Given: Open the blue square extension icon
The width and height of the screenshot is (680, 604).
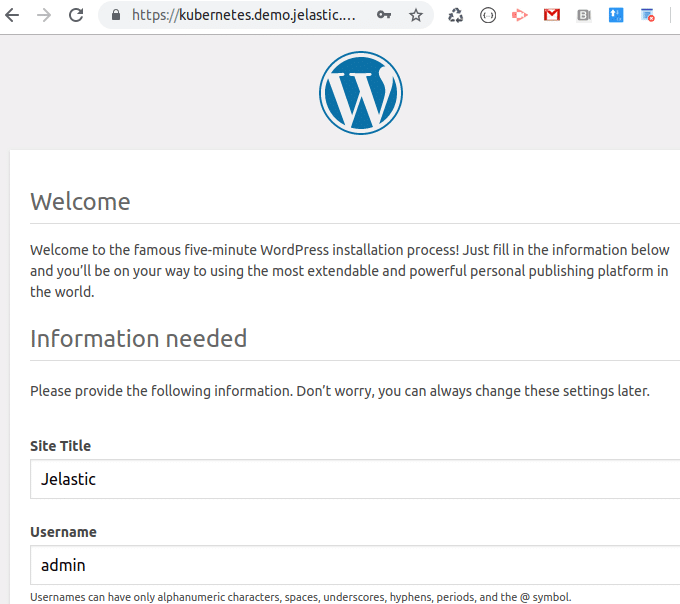Looking at the screenshot, I should [616, 15].
